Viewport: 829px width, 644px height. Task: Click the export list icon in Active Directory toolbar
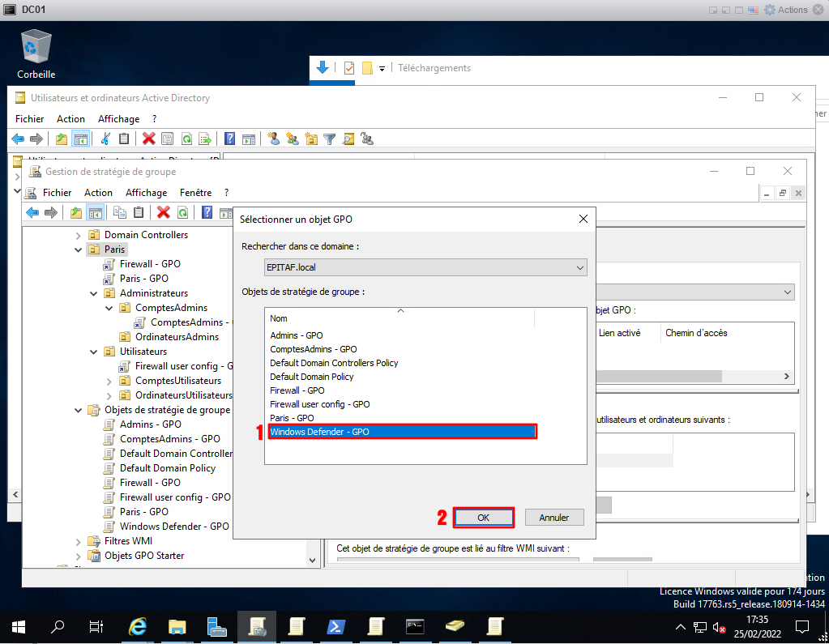point(206,139)
